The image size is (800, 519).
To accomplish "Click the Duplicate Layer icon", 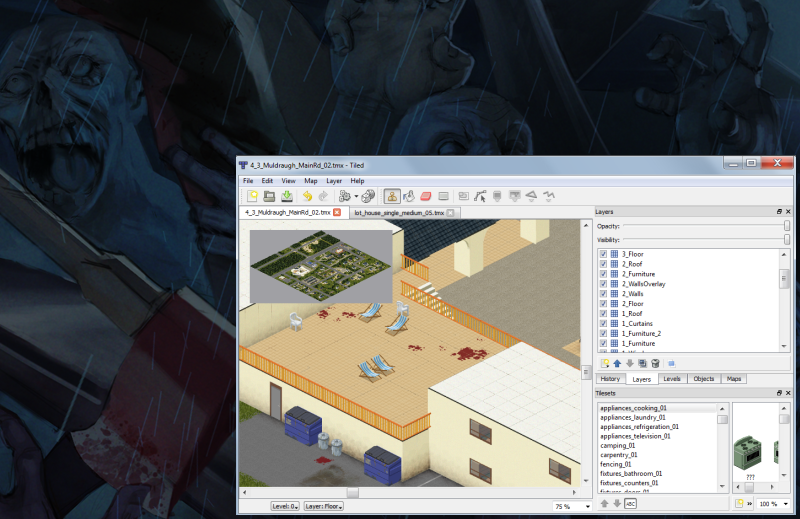I will (x=643, y=363).
